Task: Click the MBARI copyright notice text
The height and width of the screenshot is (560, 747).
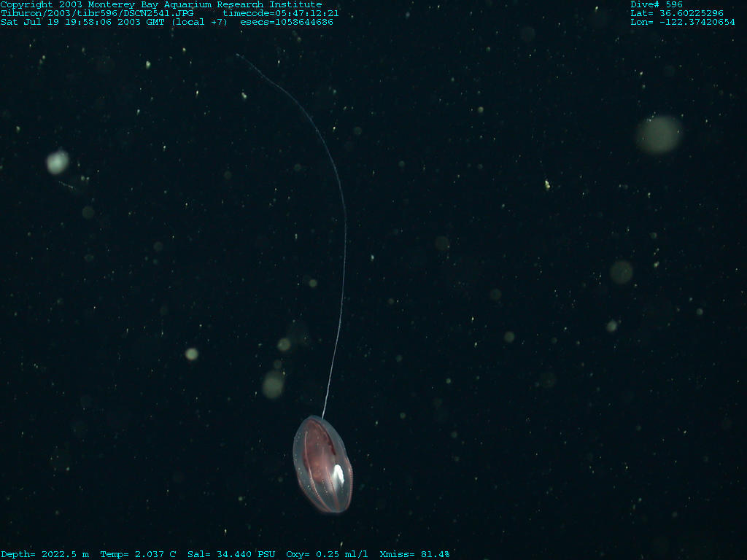Action: pos(161,5)
